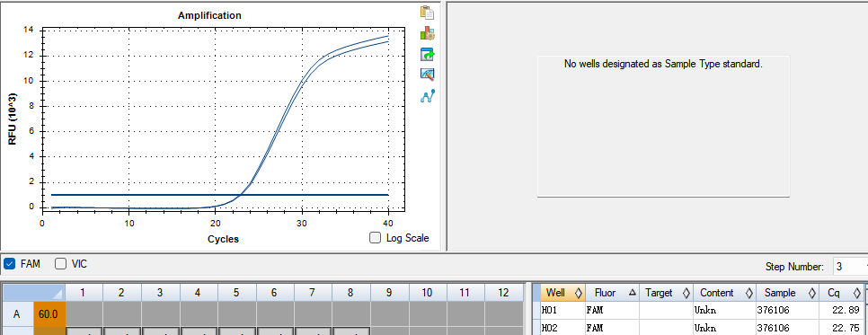The width and height of the screenshot is (868, 335).
Task: Enable the Log Scale checkbox
Action: coord(375,238)
